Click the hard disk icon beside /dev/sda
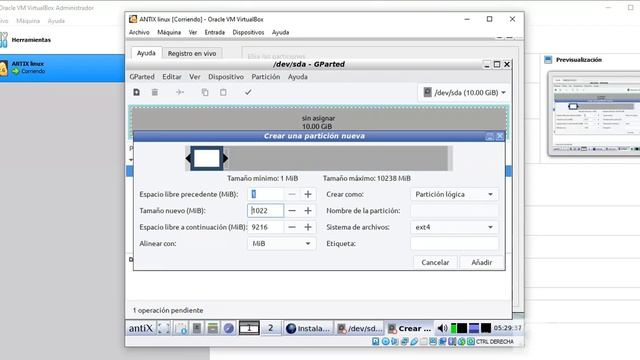Image resolution: width=640 pixels, height=360 pixels. (x=427, y=92)
